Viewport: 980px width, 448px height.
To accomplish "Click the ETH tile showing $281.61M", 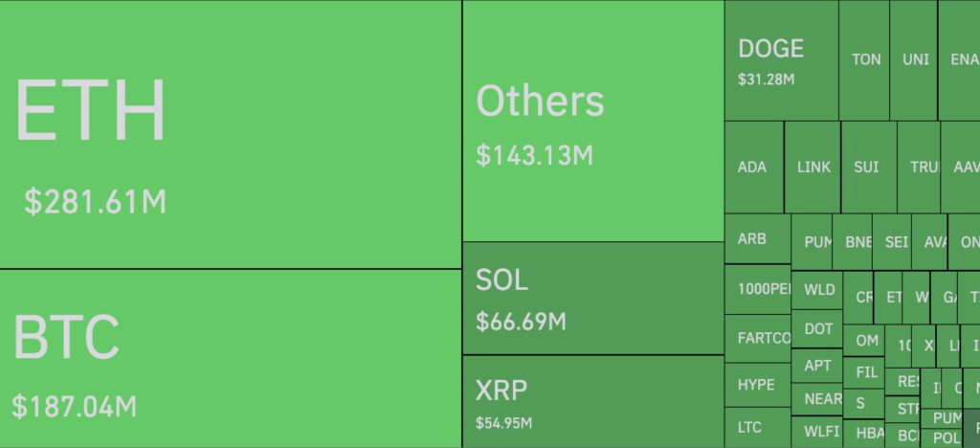I will click(230, 134).
